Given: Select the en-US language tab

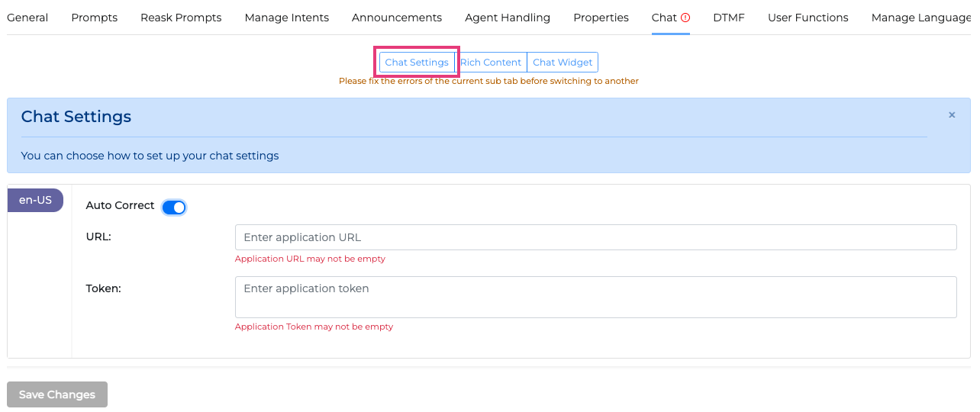Looking at the screenshot, I should (x=36, y=200).
